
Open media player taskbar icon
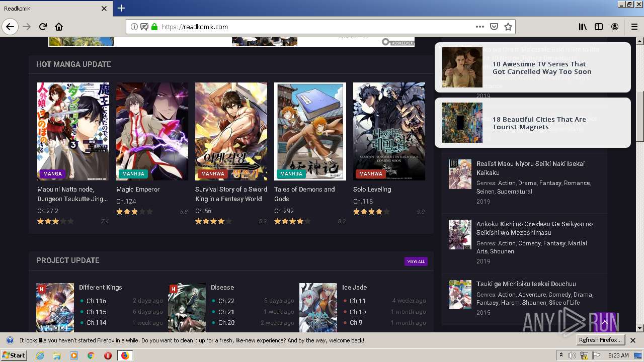[x=74, y=355]
